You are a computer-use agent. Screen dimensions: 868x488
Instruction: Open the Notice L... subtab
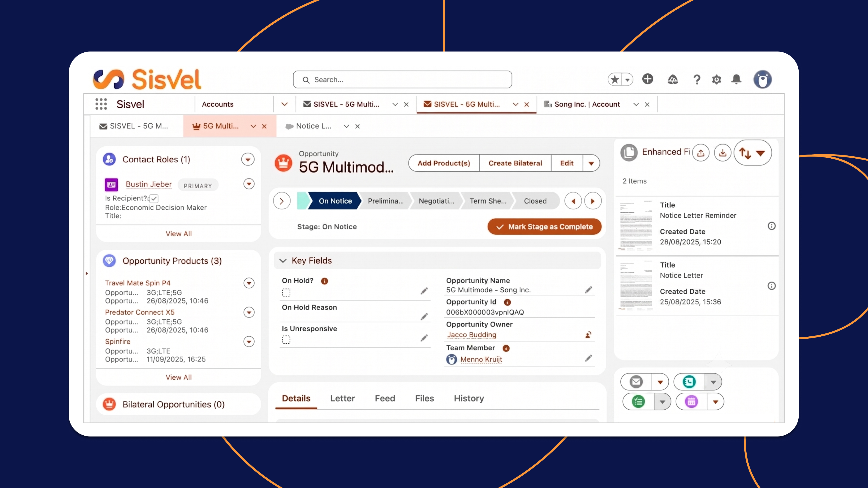313,126
